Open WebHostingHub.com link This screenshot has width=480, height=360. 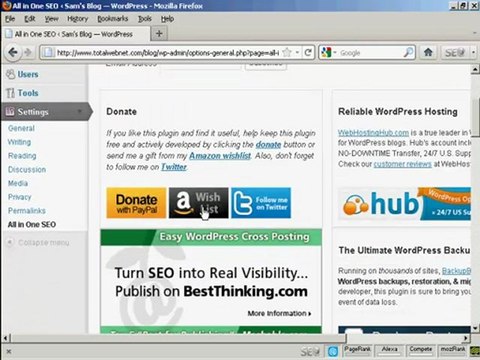pyautogui.click(x=373, y=133)
